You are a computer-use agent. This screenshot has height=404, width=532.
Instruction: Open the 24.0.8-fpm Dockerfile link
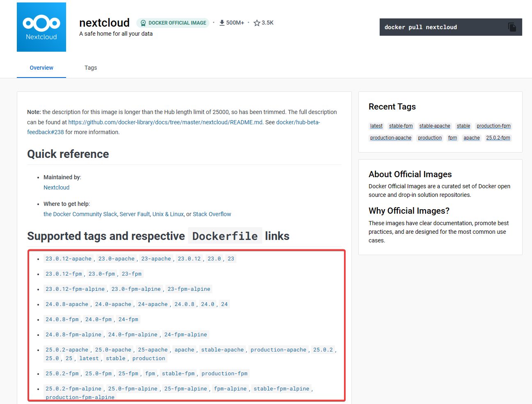click(62, 320)
